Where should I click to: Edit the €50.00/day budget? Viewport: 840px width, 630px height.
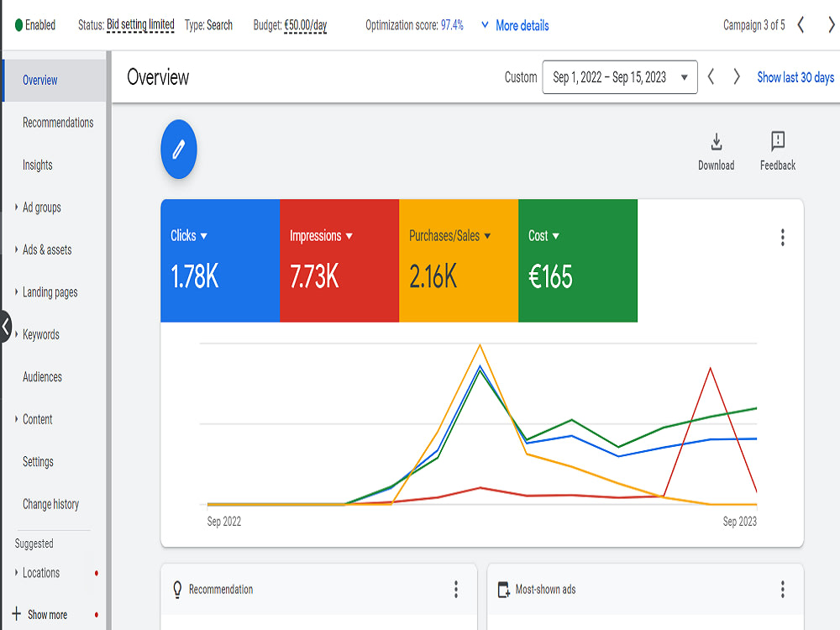pyautogui.click(x=306, y=25)
